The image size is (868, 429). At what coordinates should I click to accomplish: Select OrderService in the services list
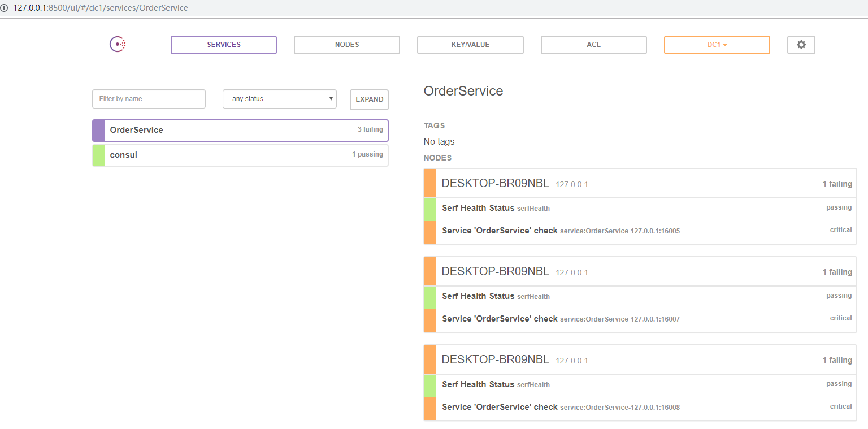pyautogui.click(x=240, y=130)
